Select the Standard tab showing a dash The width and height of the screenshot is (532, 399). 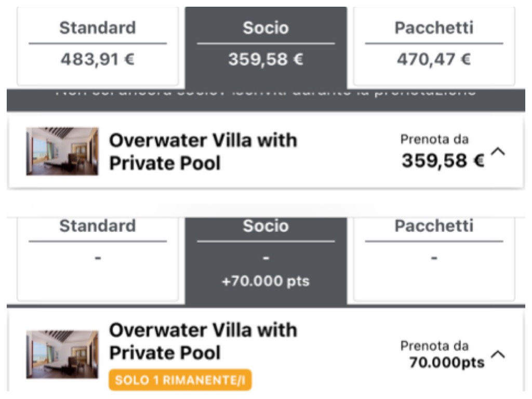tap(98, 259)
